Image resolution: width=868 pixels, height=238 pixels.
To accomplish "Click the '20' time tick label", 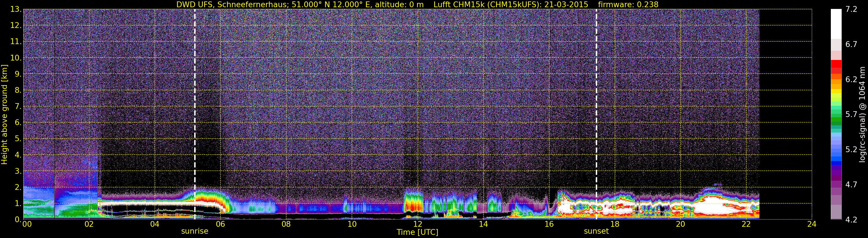I will point(680,224).
